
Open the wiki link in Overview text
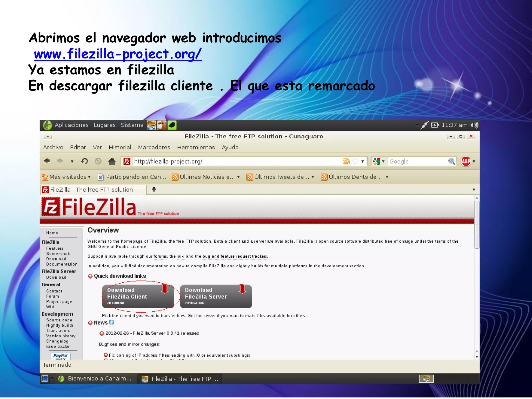click(181, 256)
